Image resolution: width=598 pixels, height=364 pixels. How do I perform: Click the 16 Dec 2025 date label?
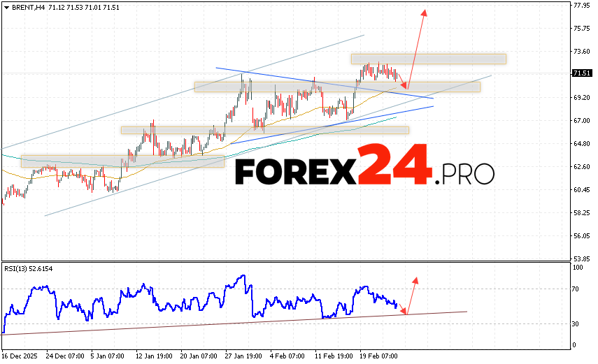pyautogui.click(x=20, y=356)
